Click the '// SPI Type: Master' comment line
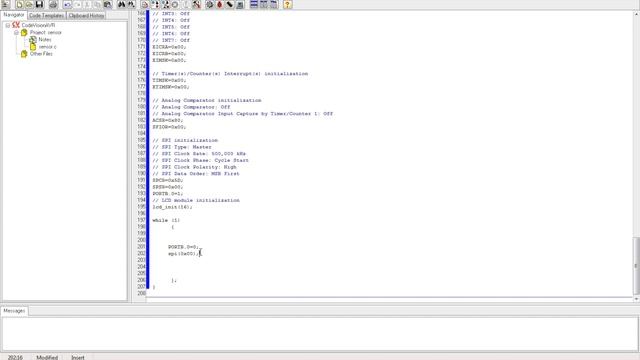The width and height of the screenshot is (640, 360). 182,147
